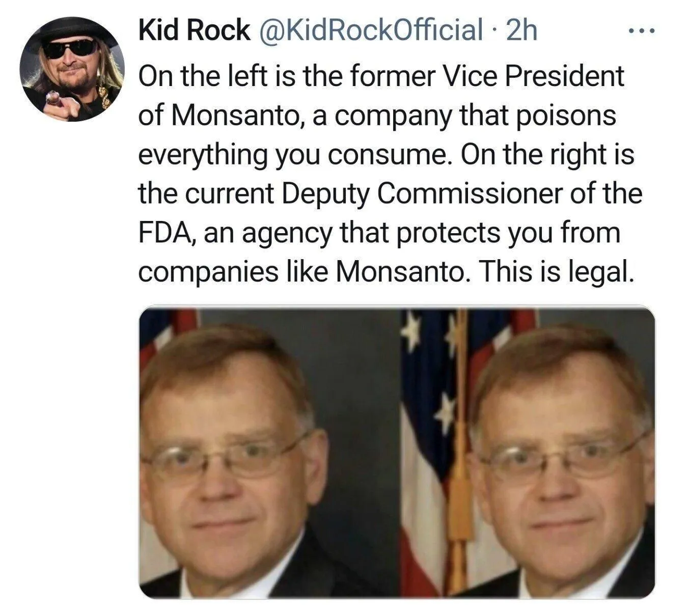Click the "2h" tweet timestamp
The image size is (690, 616).
(x=522, y=31)
